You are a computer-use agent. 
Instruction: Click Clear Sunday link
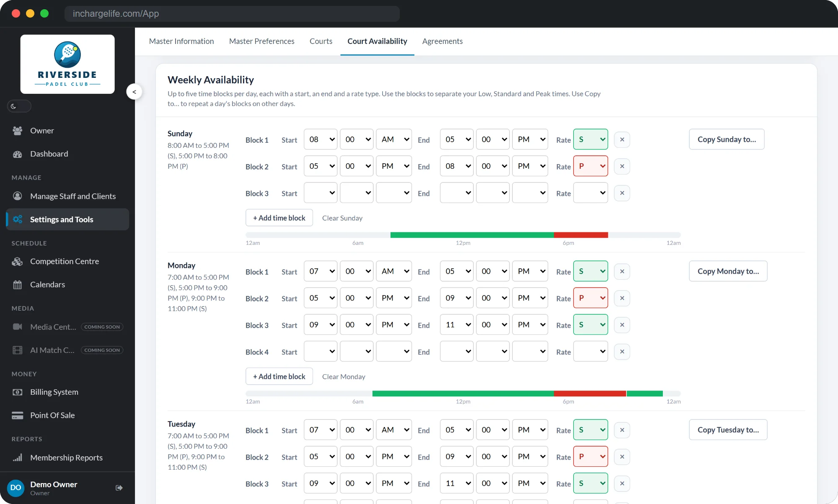[x=342, y=218]
